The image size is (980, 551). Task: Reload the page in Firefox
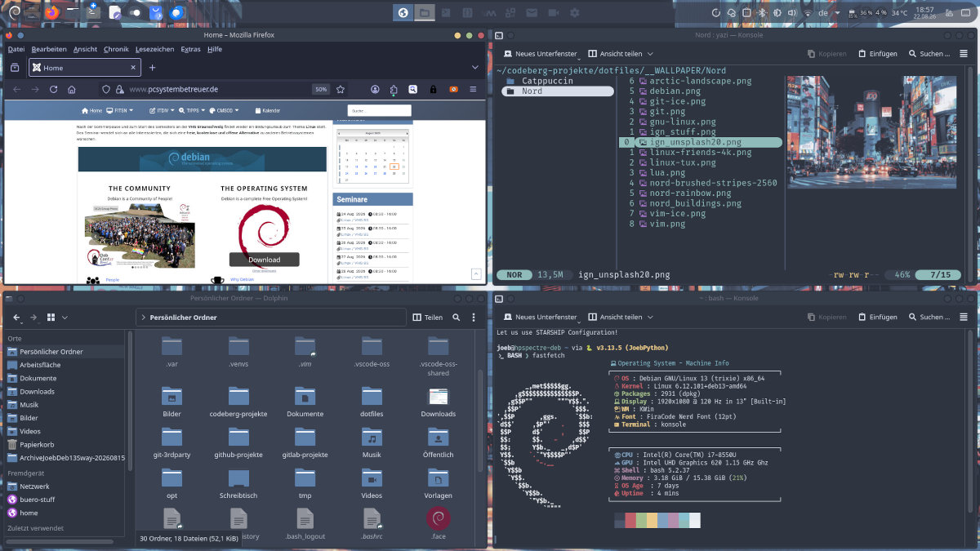pos(53,89)
